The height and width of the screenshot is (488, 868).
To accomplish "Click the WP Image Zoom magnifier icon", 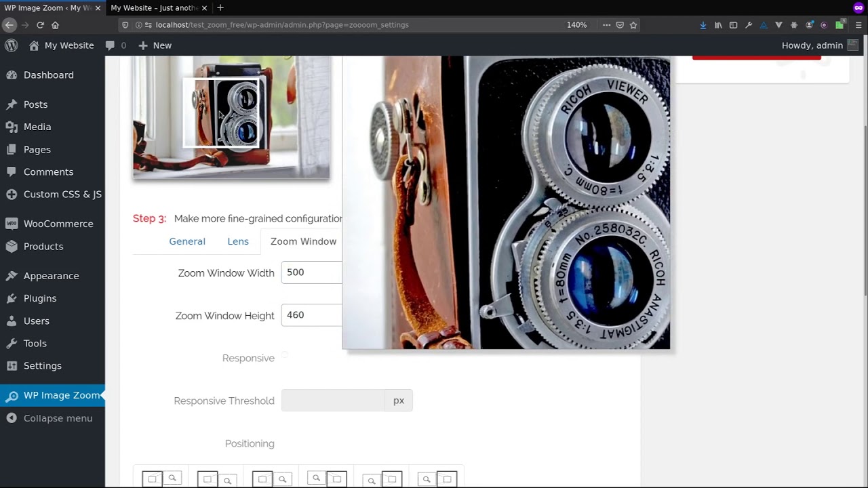I will [x=12, y=396].
